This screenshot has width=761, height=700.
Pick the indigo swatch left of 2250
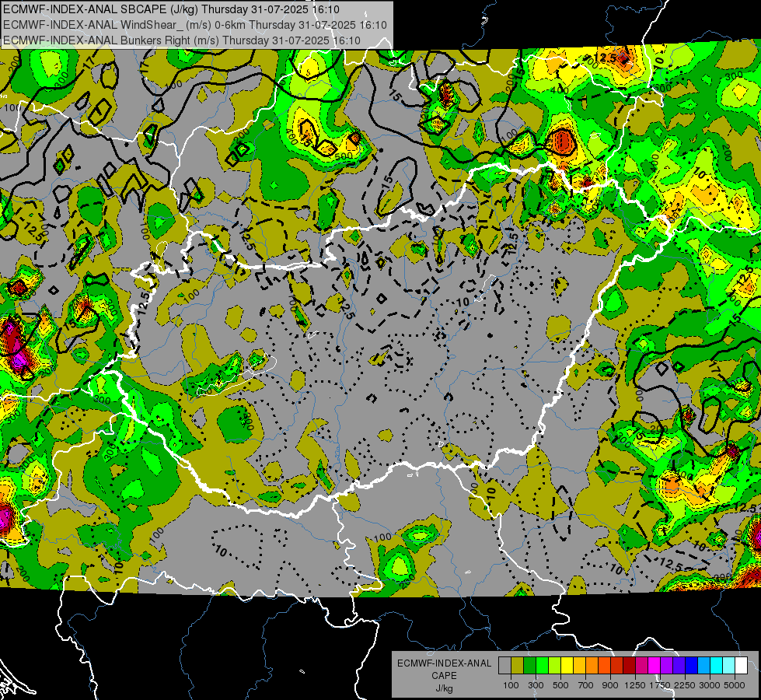click(x=679, y=666)
